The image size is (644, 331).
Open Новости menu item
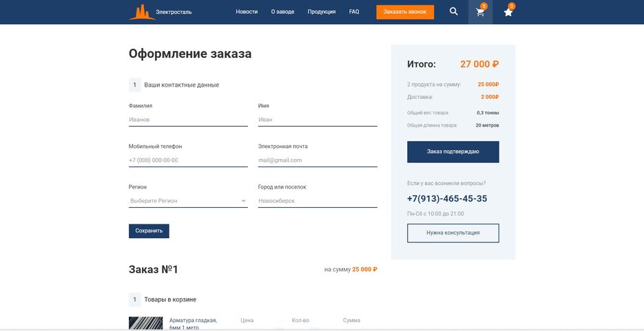(x=247, y=12)
